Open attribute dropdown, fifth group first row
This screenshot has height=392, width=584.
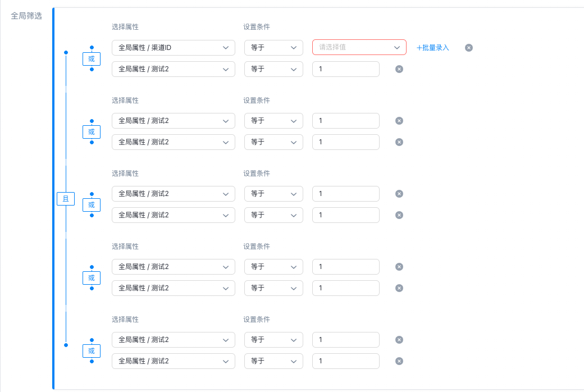173,340
